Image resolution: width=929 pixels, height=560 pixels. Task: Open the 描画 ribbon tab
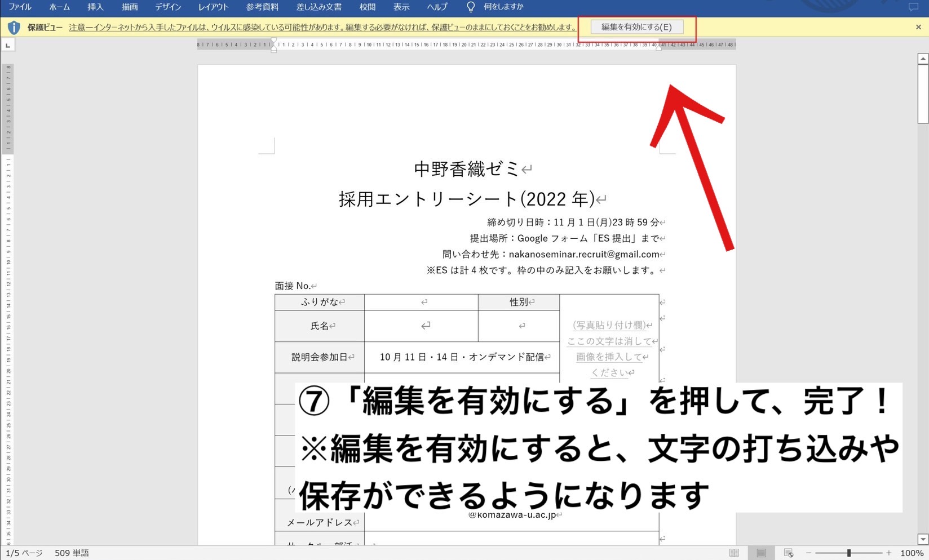(130, 7)
